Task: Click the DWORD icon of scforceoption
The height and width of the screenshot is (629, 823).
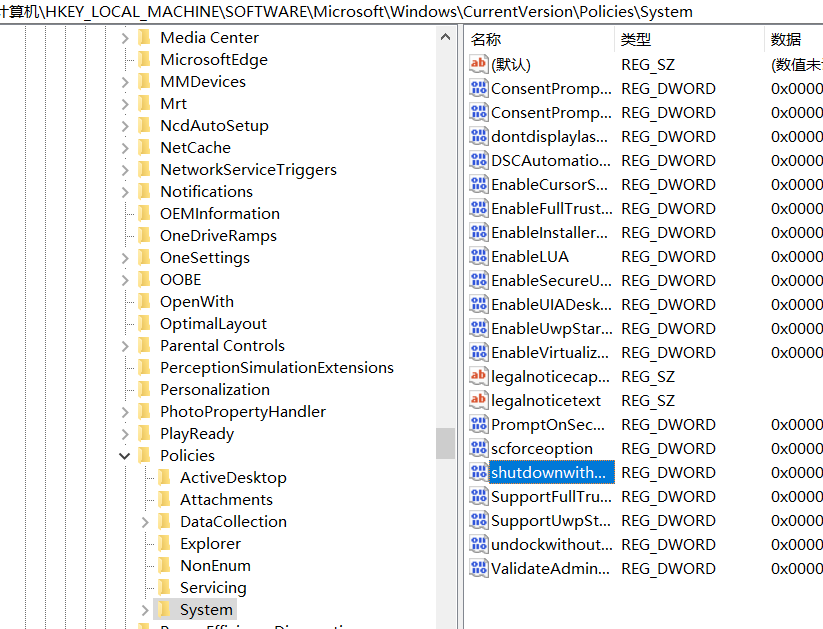Action: (x=479, y=448)
